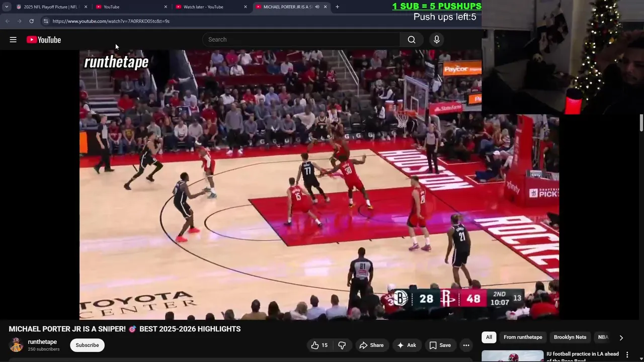The width and height of the screenshot is (644, 362).
Task: View site information icon in address bar
Action: (x=46, y=21)
